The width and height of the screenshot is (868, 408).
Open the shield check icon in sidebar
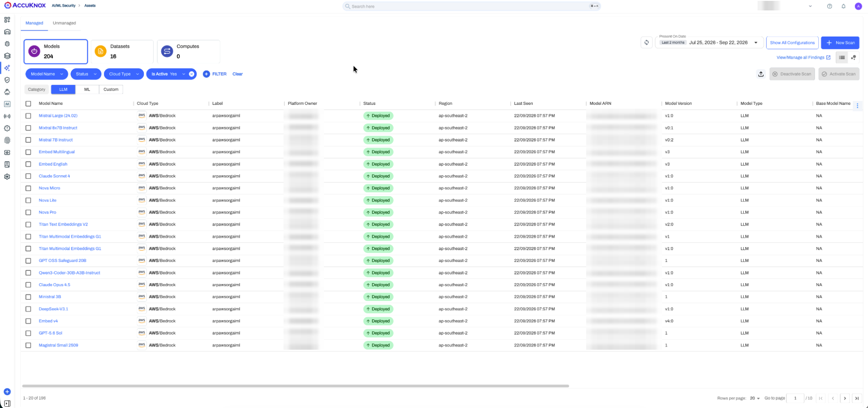point(7,80)
